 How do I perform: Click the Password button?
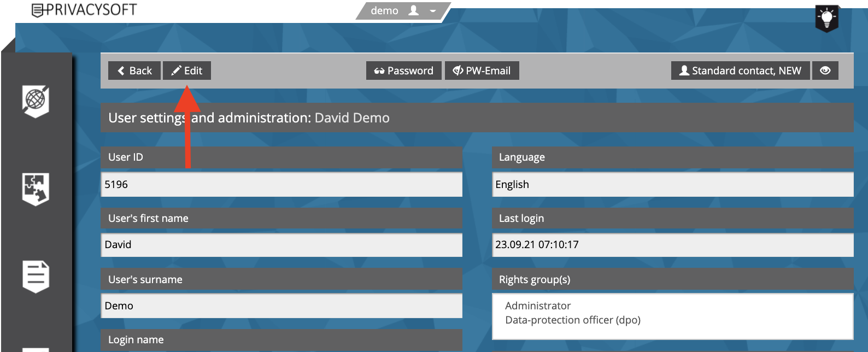click(x=404, y=71)
